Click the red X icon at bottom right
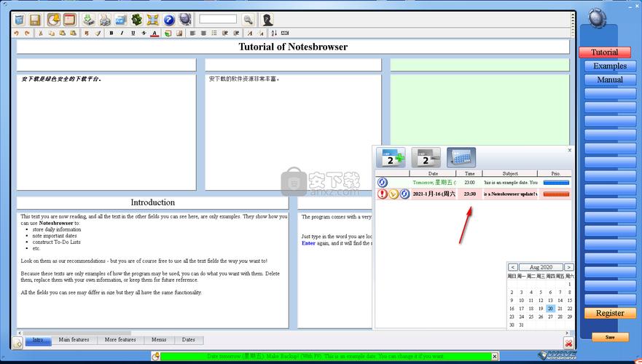Image resolution: width=642 pixels, height=364 pixels. (568, 343)
